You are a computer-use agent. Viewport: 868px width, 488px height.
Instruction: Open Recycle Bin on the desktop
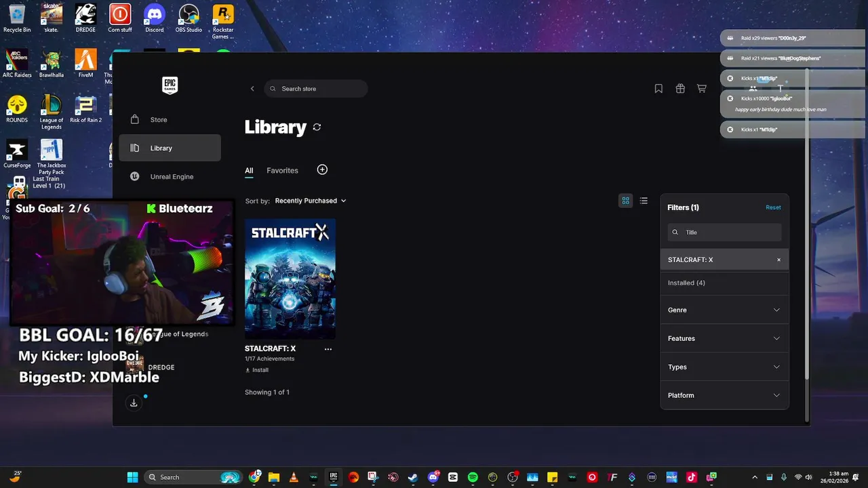[x=17, y=18]
